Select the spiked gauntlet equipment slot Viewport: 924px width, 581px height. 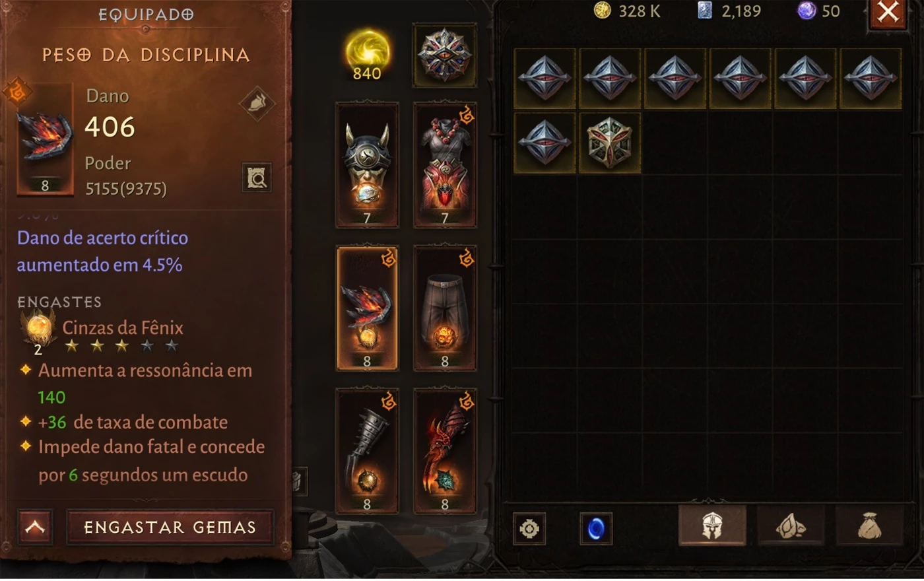pyautogui.click(x=367, y=451)
